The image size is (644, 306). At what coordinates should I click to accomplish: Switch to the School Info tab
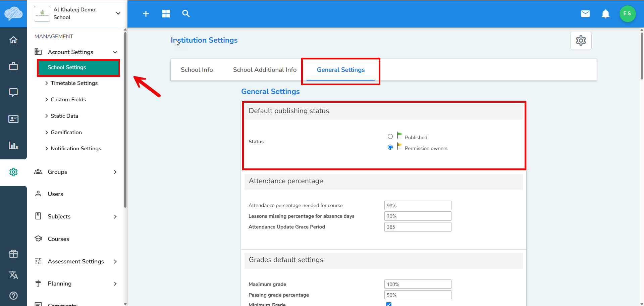click(x=197, y=70)
